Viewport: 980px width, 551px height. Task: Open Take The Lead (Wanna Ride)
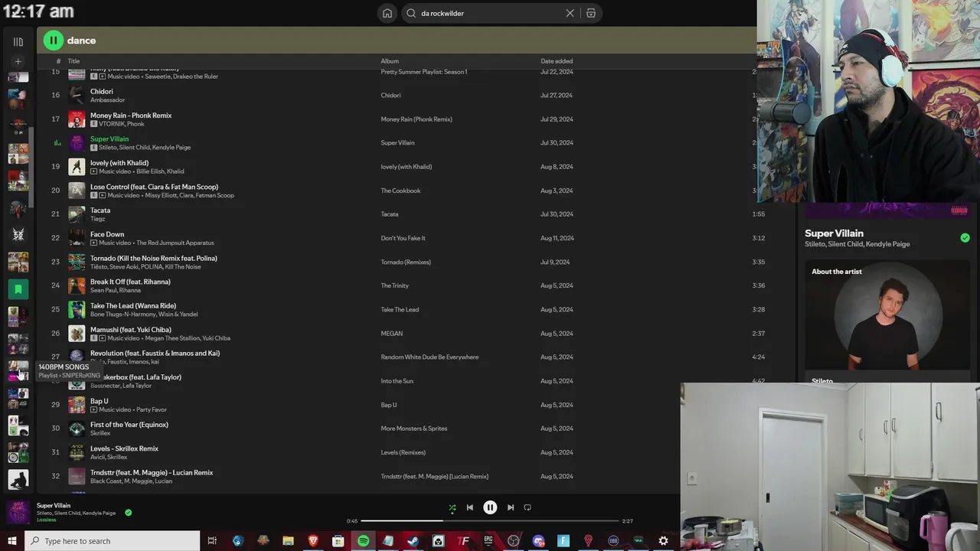133,305
